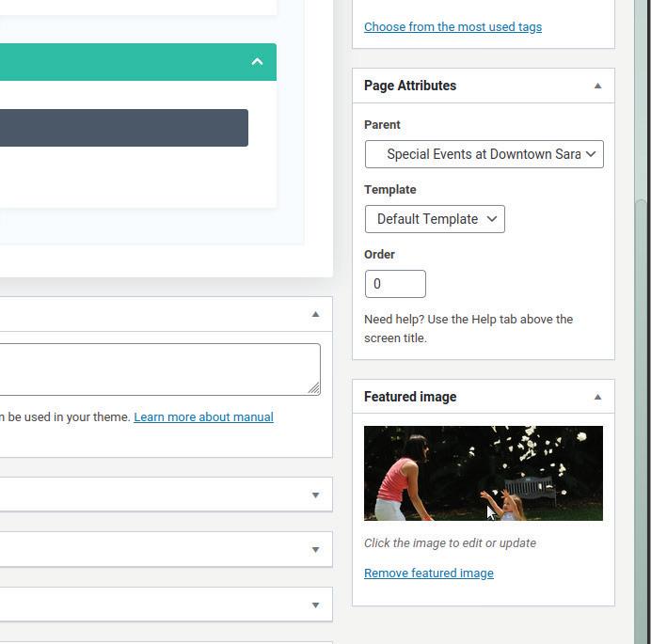Click the 'Parent' label

[x=382, y=125]
